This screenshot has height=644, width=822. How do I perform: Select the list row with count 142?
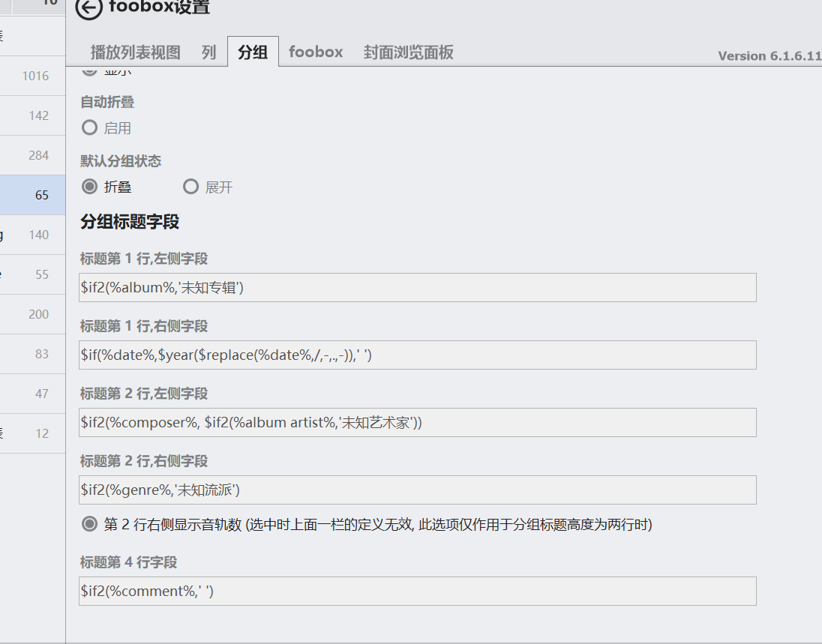pos(32,115)
